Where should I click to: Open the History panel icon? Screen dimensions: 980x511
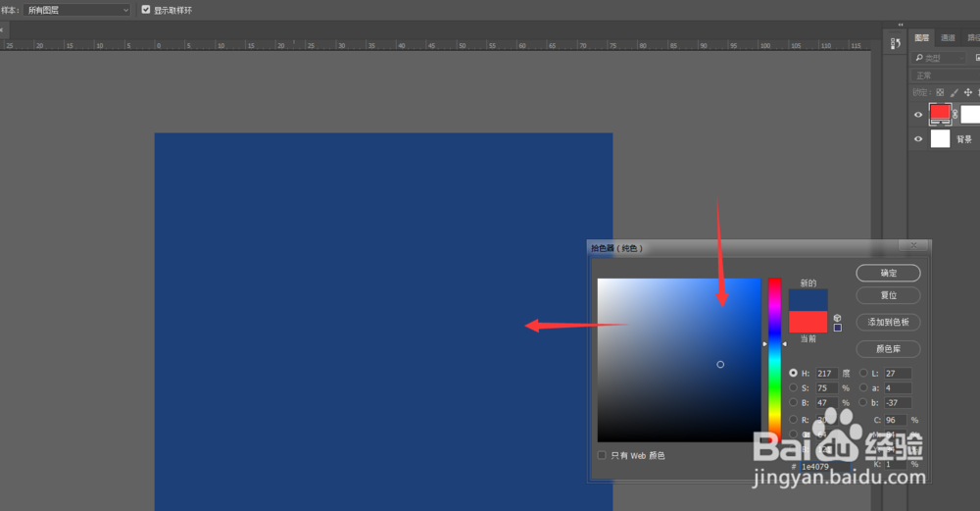point(896,43)
